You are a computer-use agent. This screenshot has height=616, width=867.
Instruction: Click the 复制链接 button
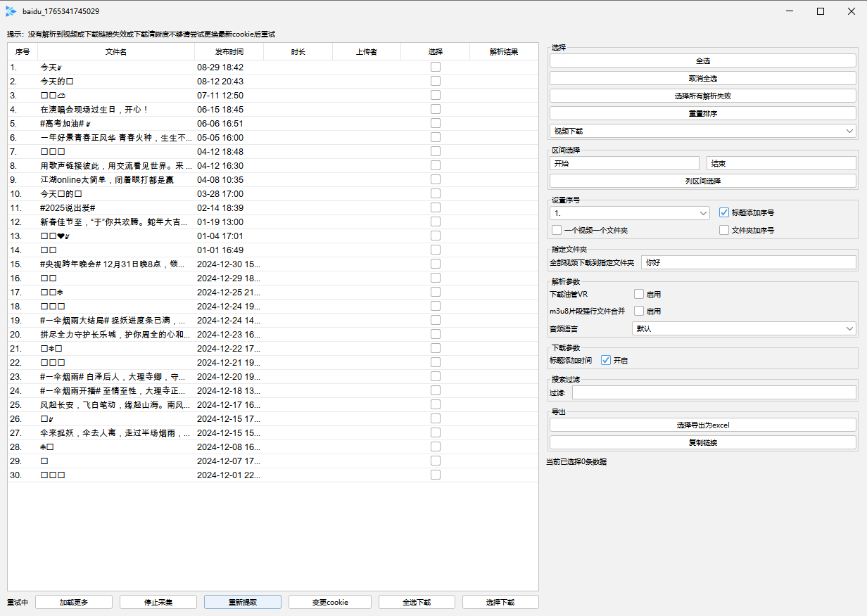pyautogui.click(x=702, y=442)
